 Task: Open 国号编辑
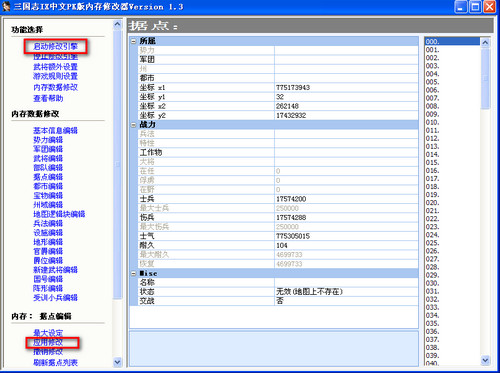coord(48,279)
